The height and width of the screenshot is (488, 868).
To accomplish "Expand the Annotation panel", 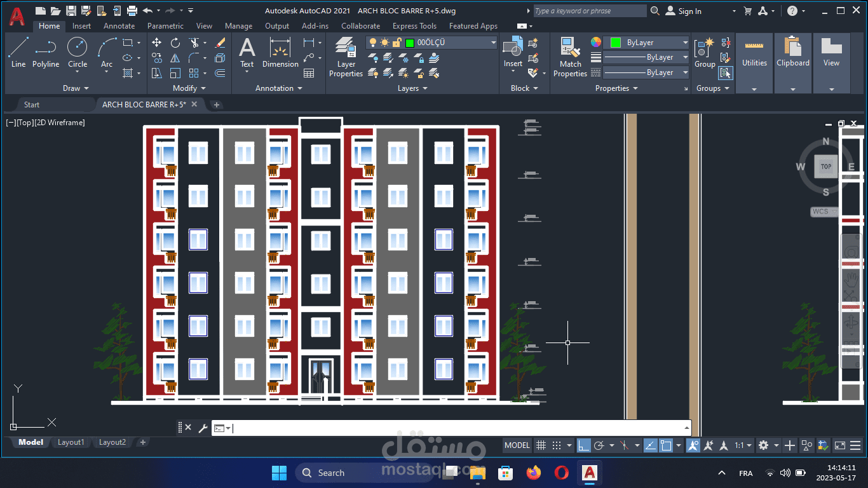I will click(279, 88).
